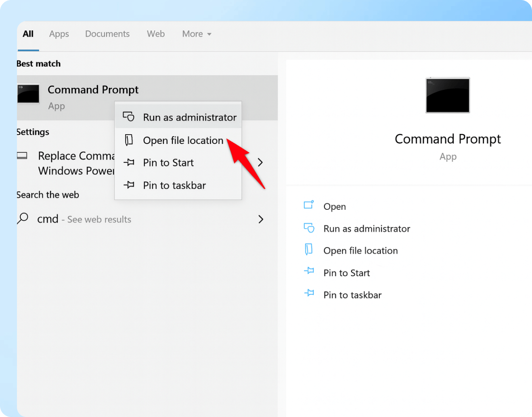Click the shield icon beside context menu Run as administrator

point(128,117)
